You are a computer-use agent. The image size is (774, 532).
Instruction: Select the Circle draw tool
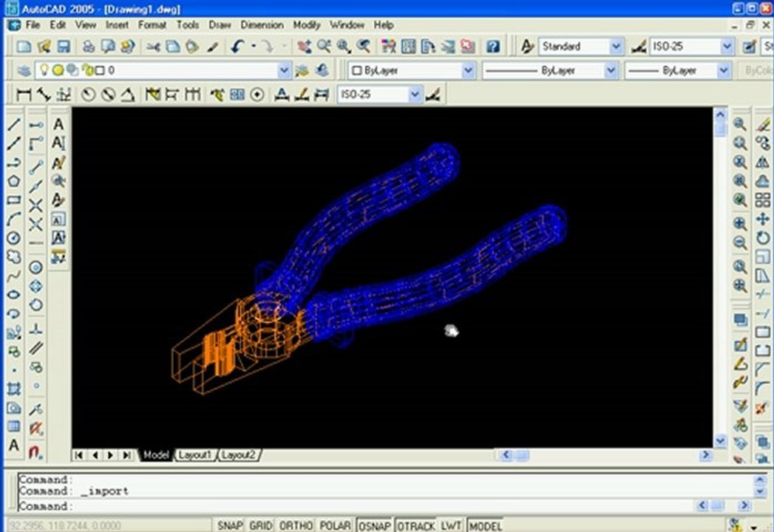[14, 238]
